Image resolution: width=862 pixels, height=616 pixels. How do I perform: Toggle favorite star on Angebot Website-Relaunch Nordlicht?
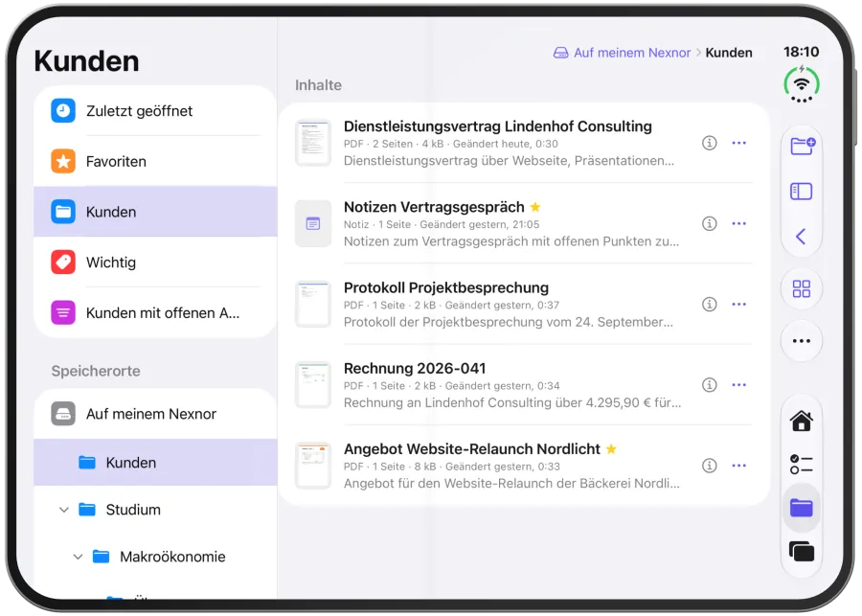(x=611, y=448)
